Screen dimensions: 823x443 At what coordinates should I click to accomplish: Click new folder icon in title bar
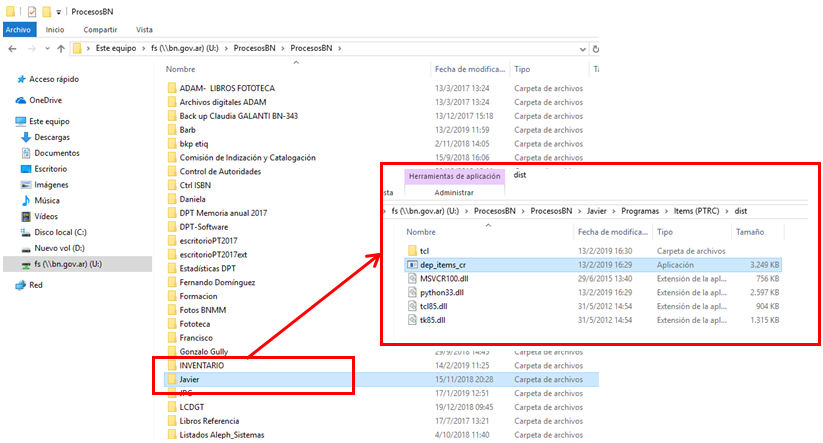click(47, 12)
